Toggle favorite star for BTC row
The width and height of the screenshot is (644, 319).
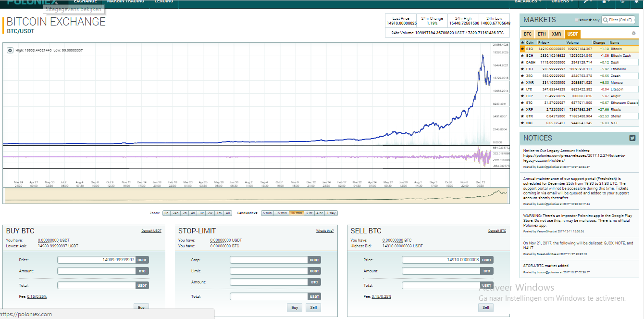point(523,49)
